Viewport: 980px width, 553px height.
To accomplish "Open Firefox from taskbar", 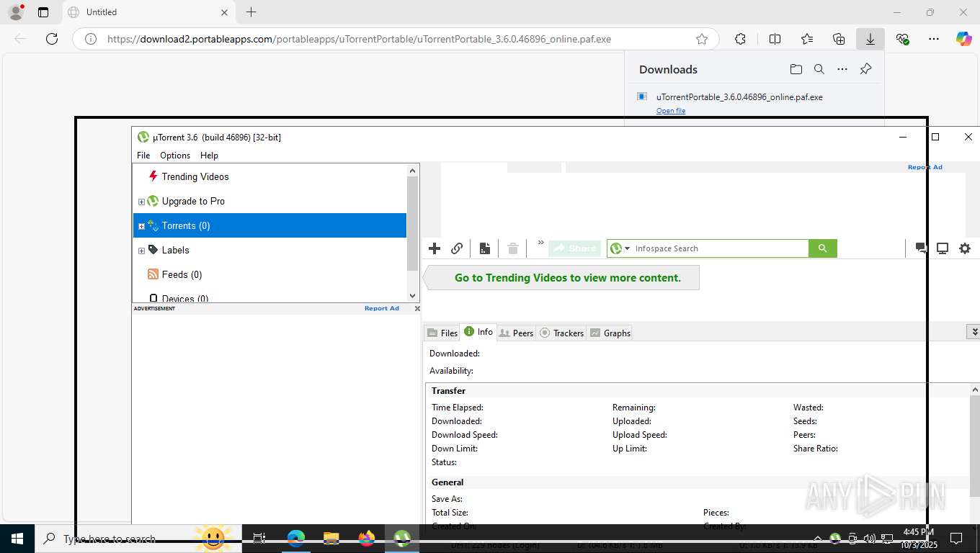I will (x=367, y=539).
